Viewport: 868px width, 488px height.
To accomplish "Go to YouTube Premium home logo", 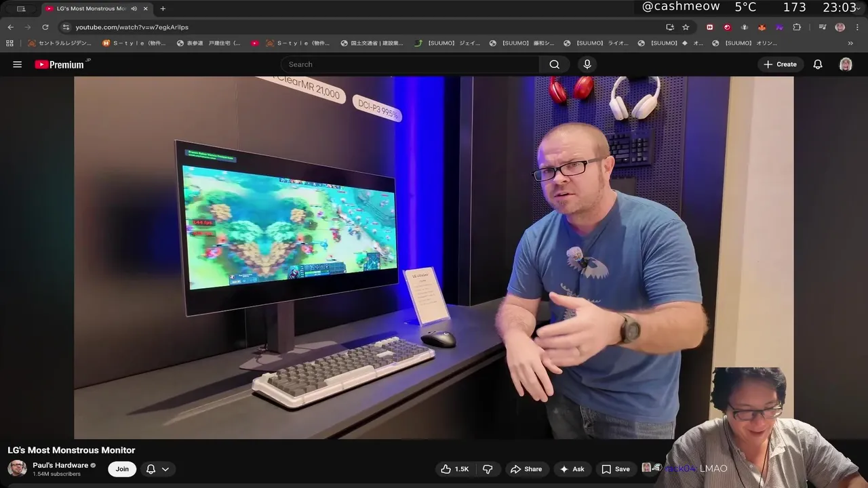I will point(60,64).
